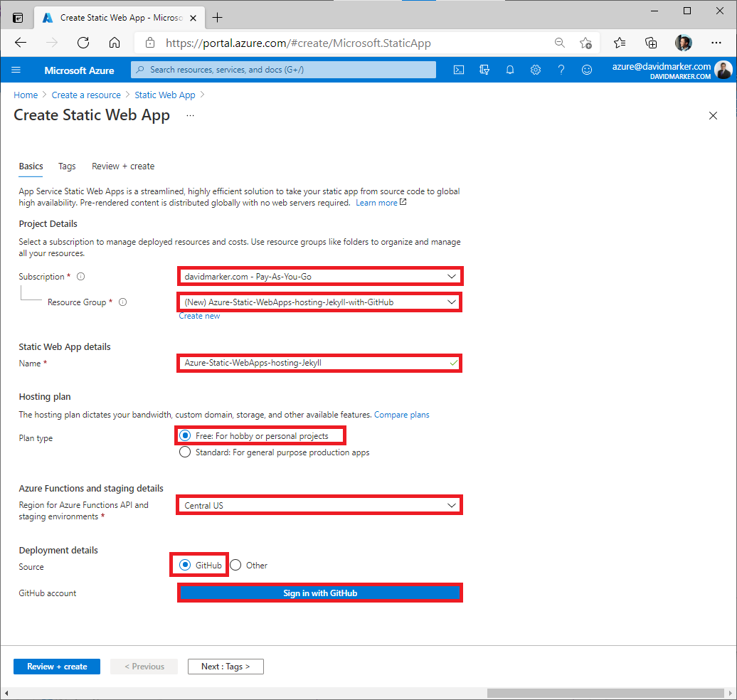The height and width of the screenshot is (700, 737).
Task: Click the browser profile picture
Action: coord(684,43)
